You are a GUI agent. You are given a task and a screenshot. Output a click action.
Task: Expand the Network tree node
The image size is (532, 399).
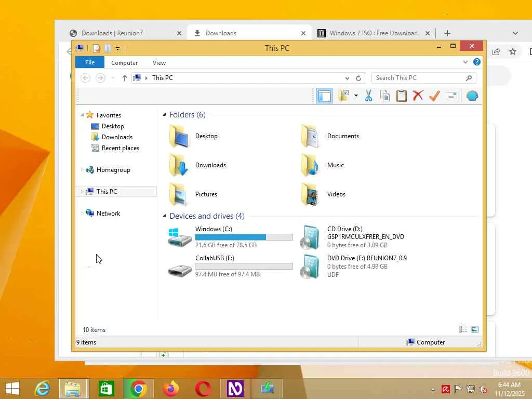tap(82, 214)
